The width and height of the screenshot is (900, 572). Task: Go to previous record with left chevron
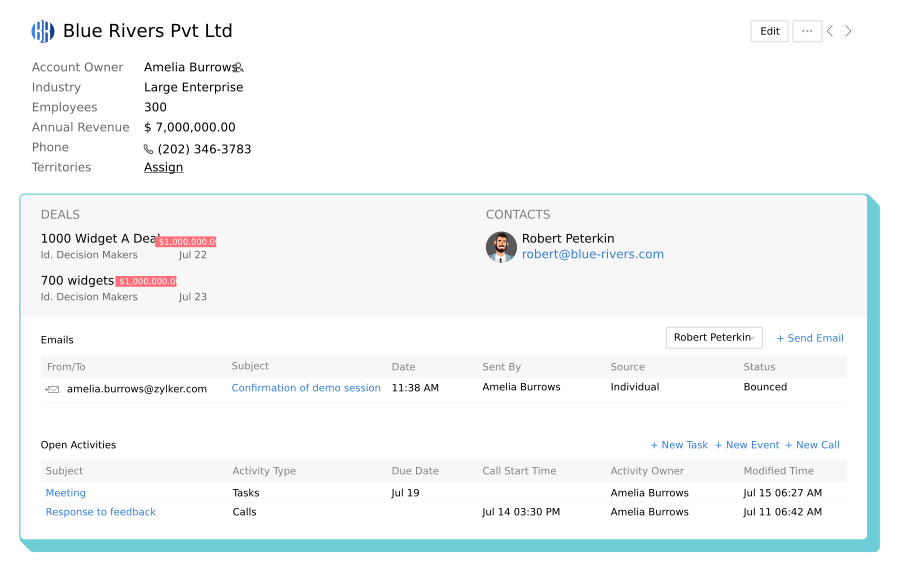coord(830,31)
